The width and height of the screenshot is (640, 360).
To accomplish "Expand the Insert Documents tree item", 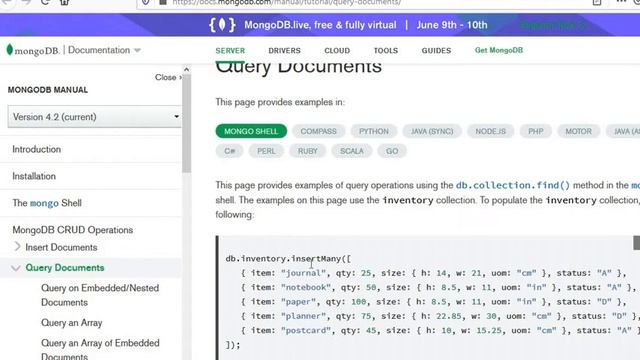I will click(x=17, y=247).
